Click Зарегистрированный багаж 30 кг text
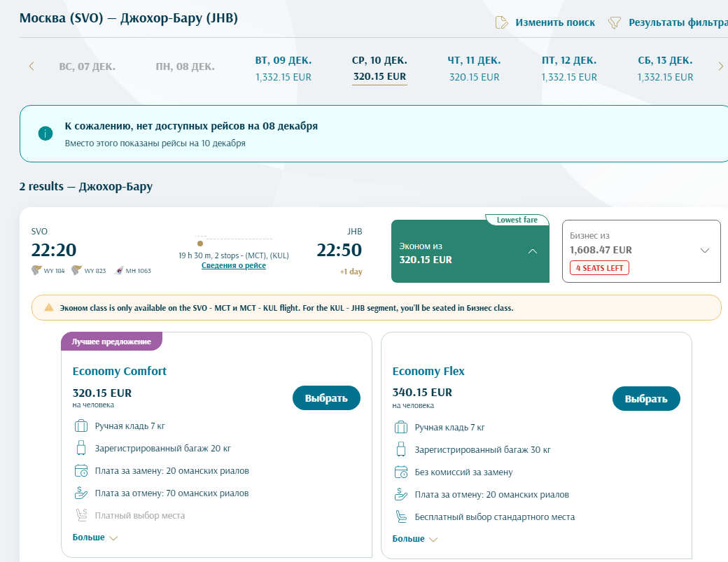 coord(483,450)
